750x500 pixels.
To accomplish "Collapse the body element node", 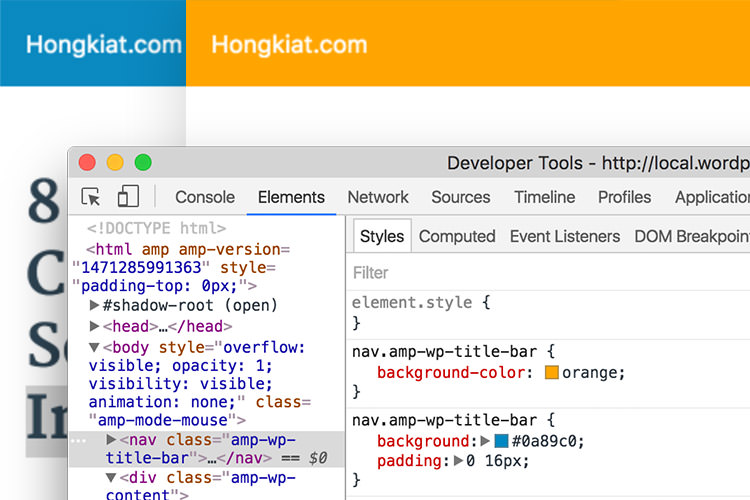I will click(94, 347).
